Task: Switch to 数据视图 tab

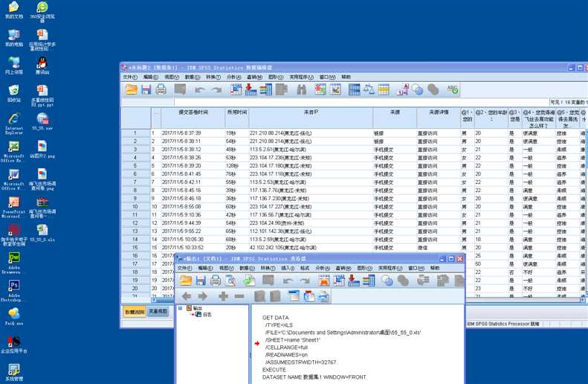Action: pyautogui.click(x=135, y=312)
